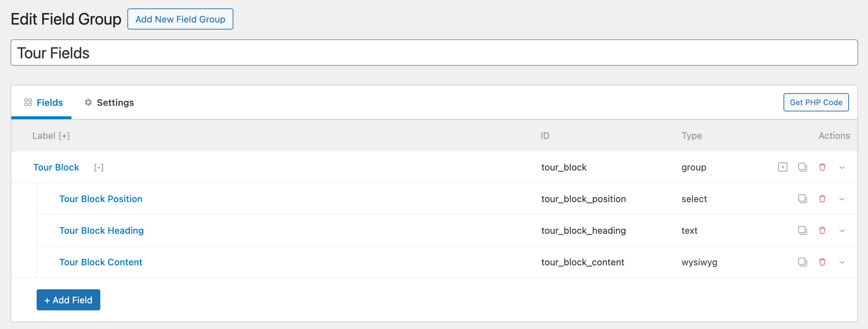Switch to the Settings tab
Image resolution: width=868 pixels, height=329 pixels.
(109, 103)
